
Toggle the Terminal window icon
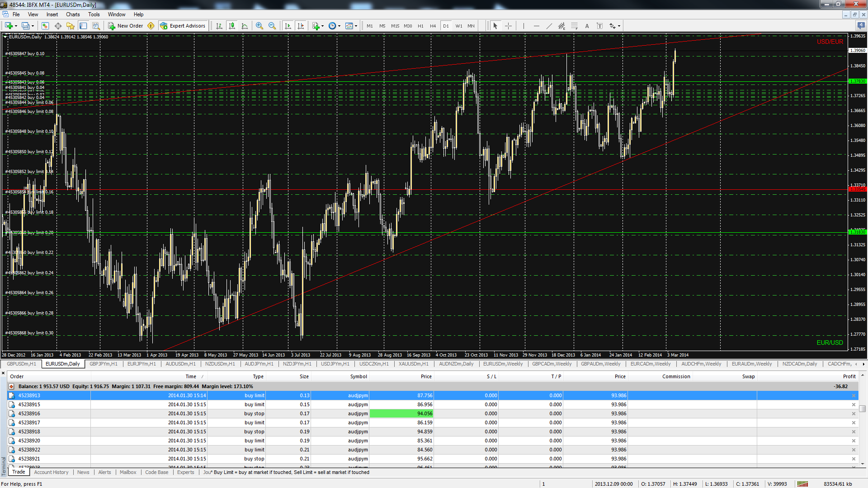pyautogui.click(x=83, y=26)
